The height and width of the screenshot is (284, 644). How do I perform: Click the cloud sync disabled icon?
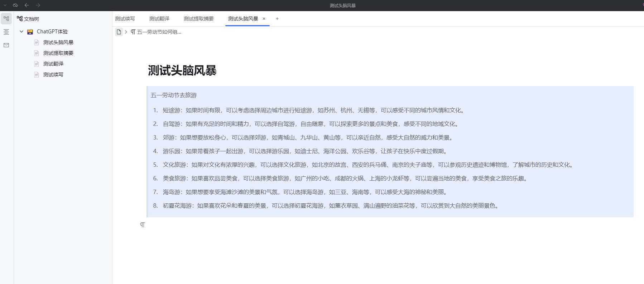point(15,5)
